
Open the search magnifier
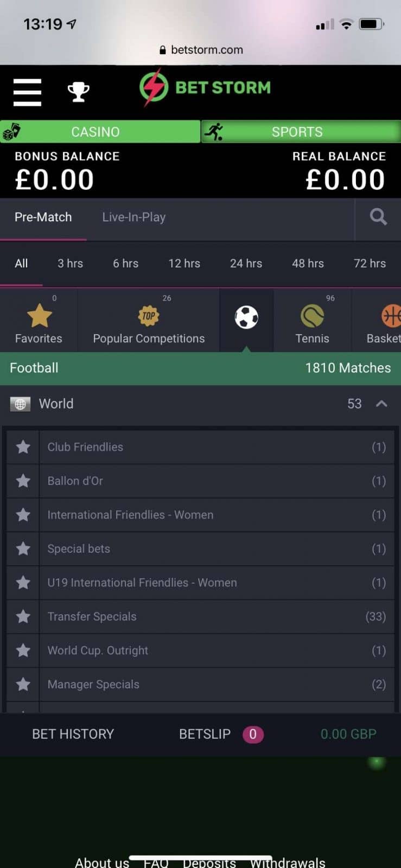[x=378, y=217]
